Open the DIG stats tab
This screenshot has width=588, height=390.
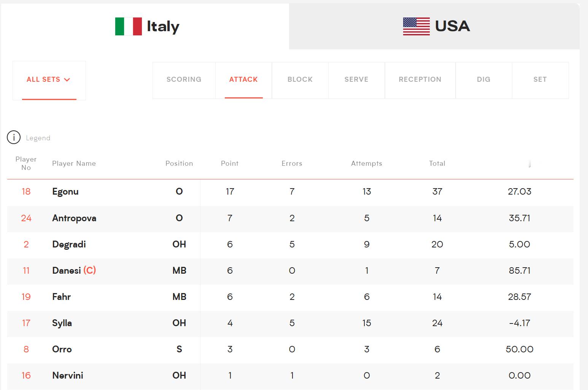pos(484,80)
